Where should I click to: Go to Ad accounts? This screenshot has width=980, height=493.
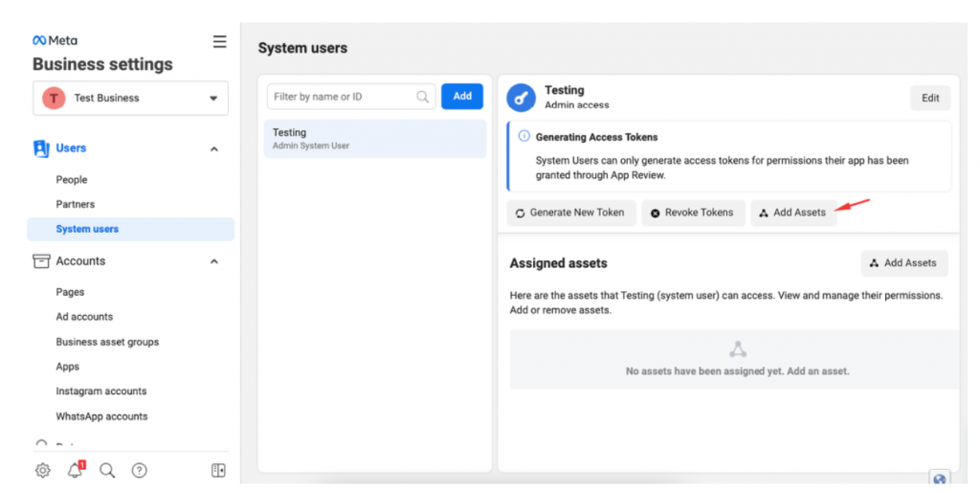[x=84, y=317]
